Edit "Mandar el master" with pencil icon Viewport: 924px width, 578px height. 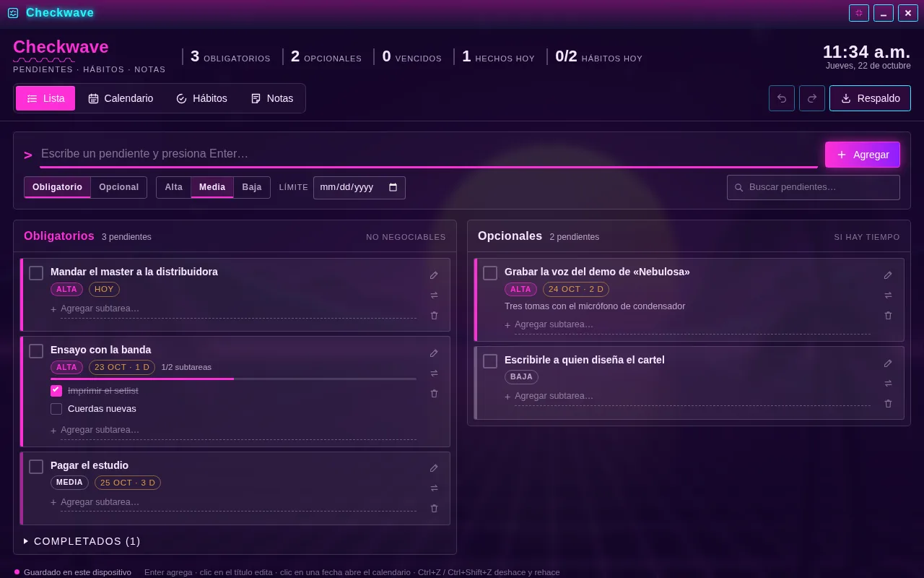point(434,275)
